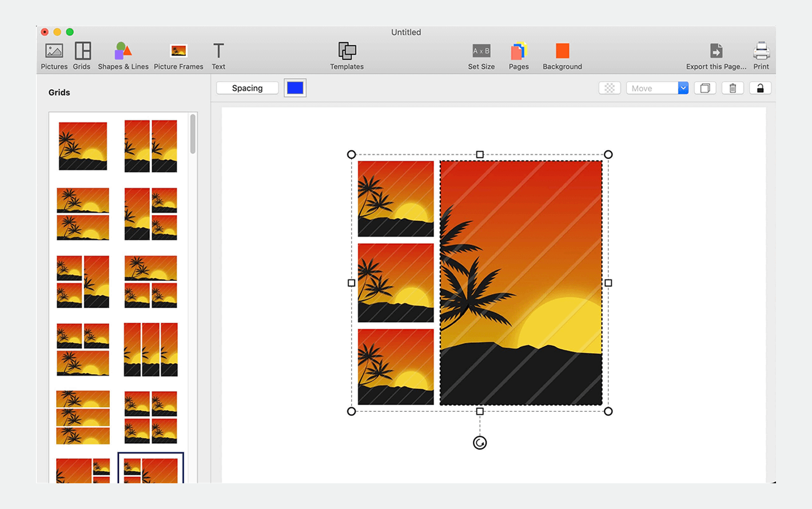Select the Text tool

[218, 56]
